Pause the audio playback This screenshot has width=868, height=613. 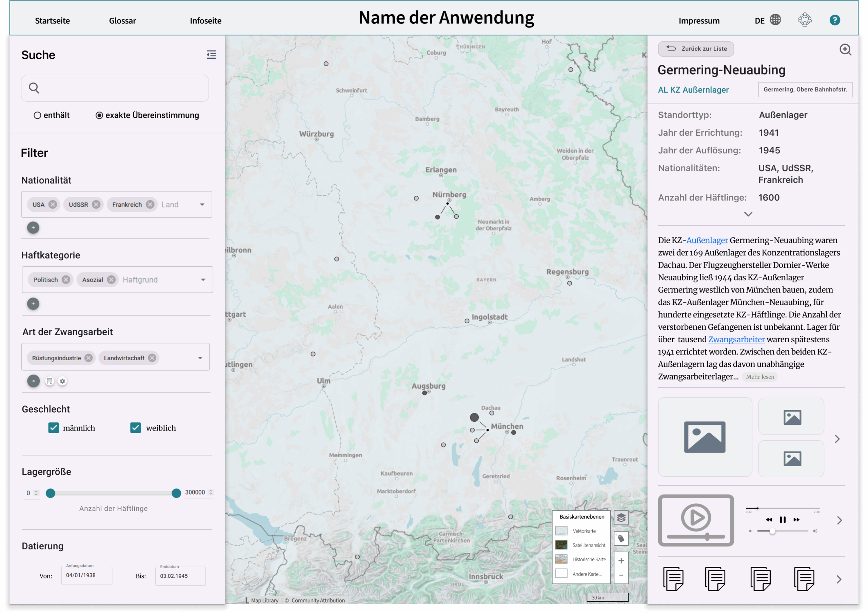pos(783,520)
